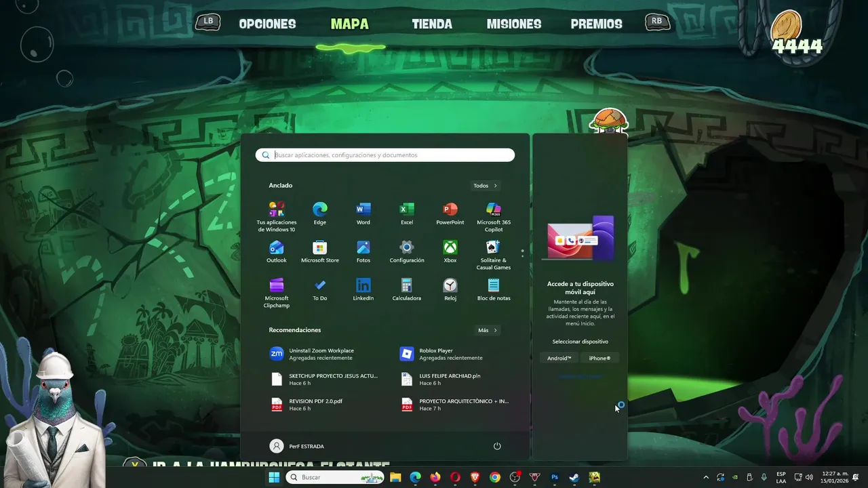The height and width of the screenshot is (488, 868).
Task: Expand recommendations with Más button
Action: coord(488,330)
